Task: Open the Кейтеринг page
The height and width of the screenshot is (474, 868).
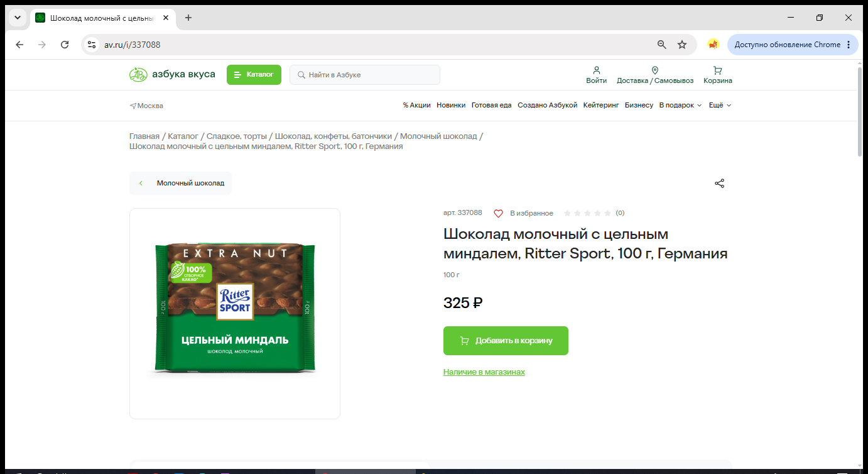Action: pos(601,105)
